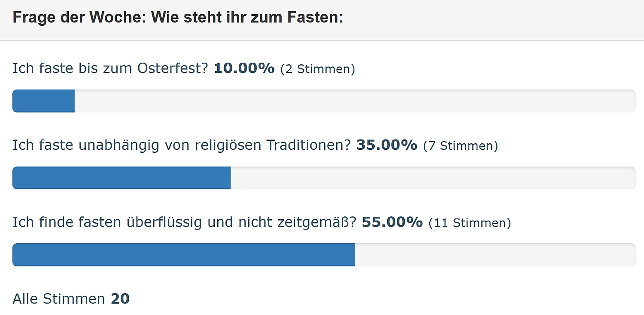644x315 pixels.
Task: Click the '(2 Stimmen)' vote count
Action: click(318, 69)
